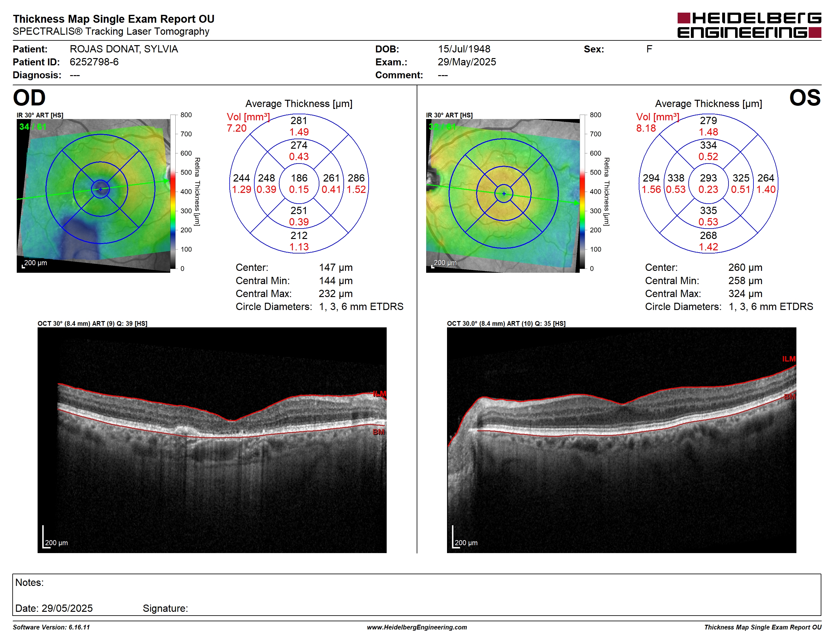Click OS inner inferior thickness 335

708,211
